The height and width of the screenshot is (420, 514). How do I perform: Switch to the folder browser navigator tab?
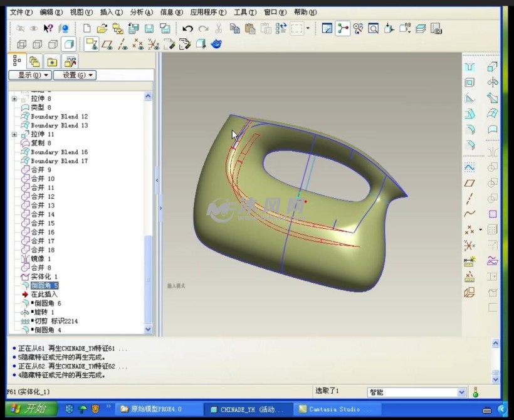pyautogui.click(x=34, y=61)
